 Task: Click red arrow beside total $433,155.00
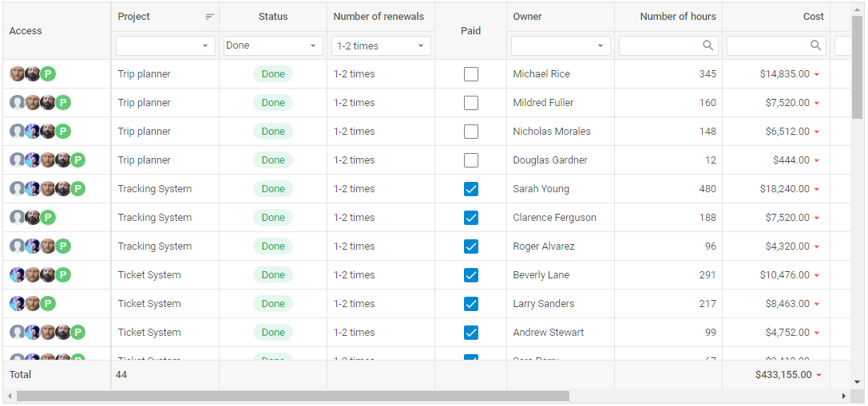click(x=818, y=375)
